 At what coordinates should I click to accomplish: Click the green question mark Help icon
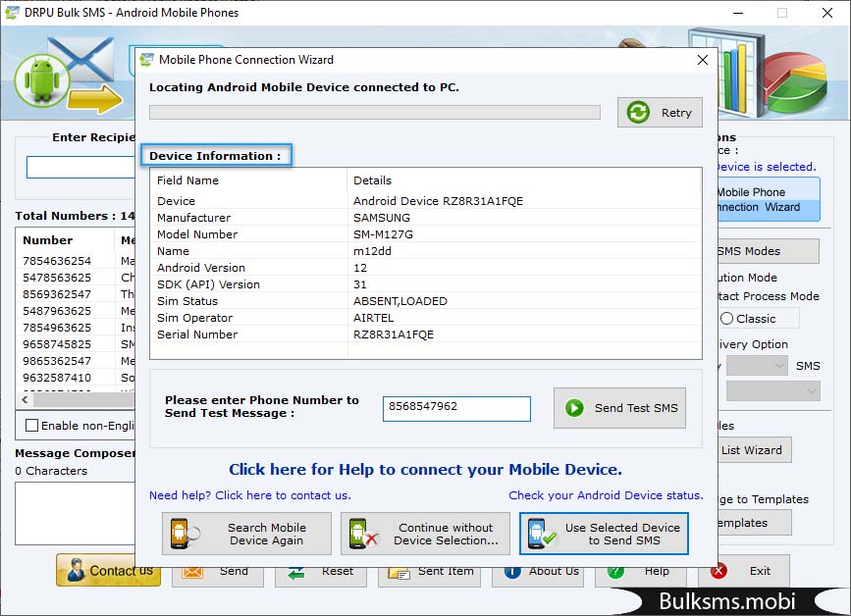(615, 572)
